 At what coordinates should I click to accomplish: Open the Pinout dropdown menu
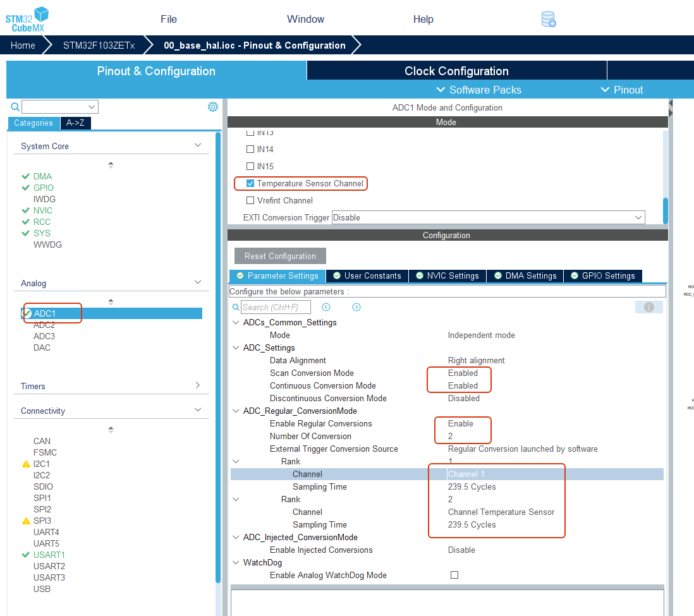pyautogui.click(x=622, y=90)
